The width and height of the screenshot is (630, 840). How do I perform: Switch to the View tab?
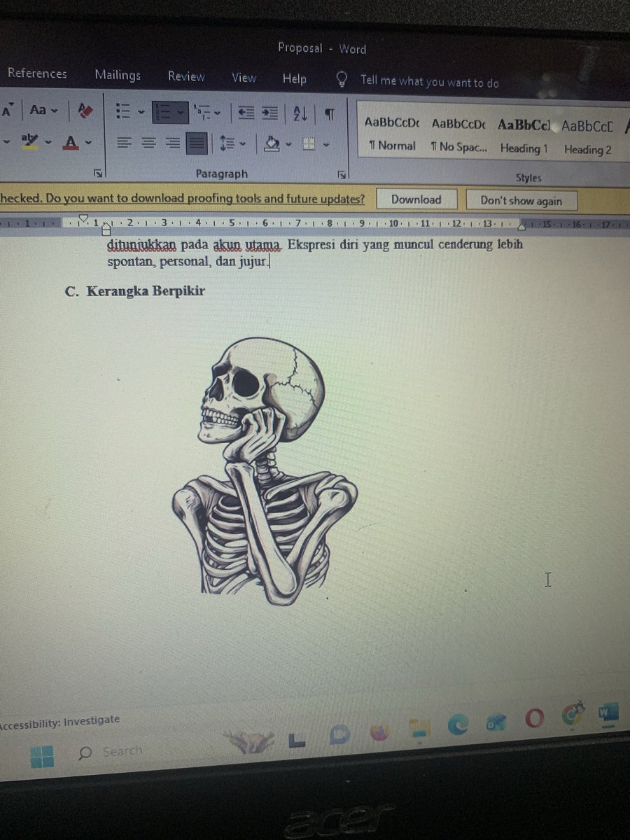(244, 78)
